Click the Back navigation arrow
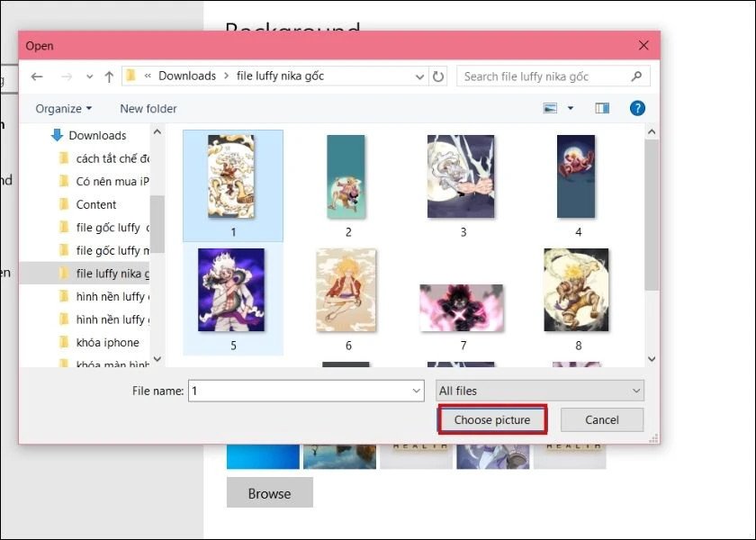Screen dimensions: 756x540 [x=36, y=76]
